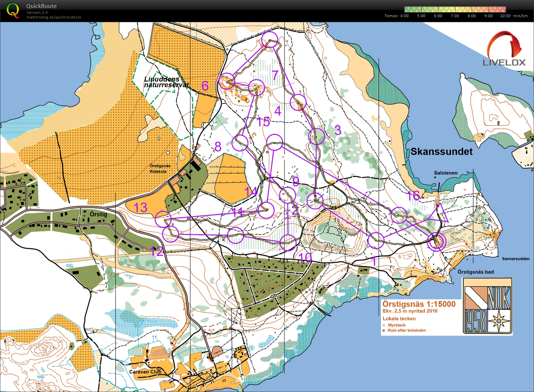Click the 'Linuddens naturreservat' map label
The width and height of the screenshot is (534, 392).
(166, 82)
